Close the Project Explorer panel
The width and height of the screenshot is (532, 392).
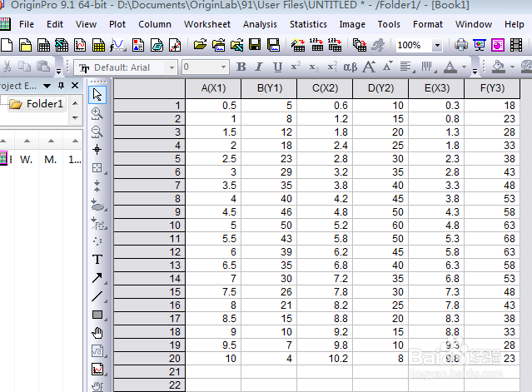click(x=75, y=86)
